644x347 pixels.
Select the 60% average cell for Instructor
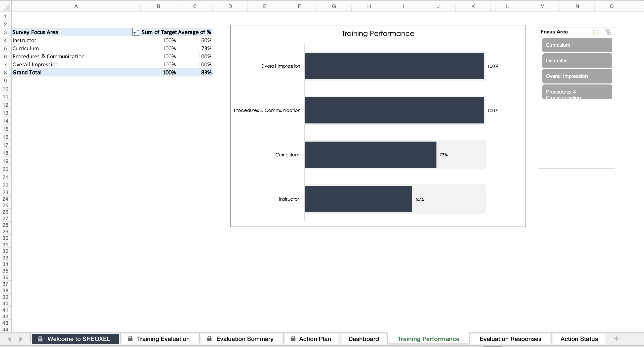coord(195,40)
